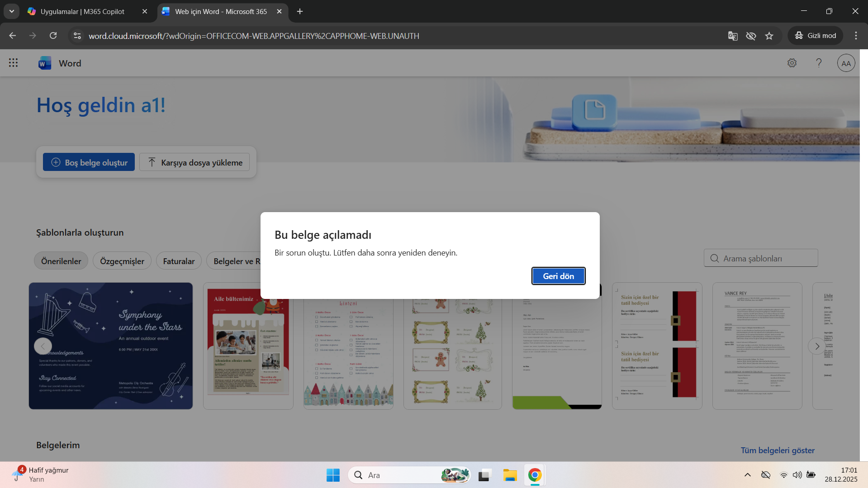Open the help question mark icon

pyautogui.click(x=819, y=63)
